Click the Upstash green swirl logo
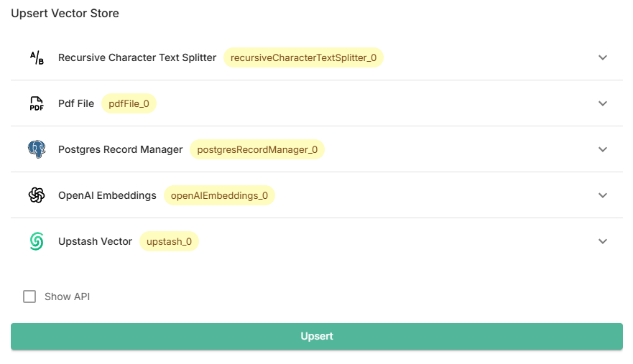The width and height of the screenshot is (633, 364). [x=37, y=241]
